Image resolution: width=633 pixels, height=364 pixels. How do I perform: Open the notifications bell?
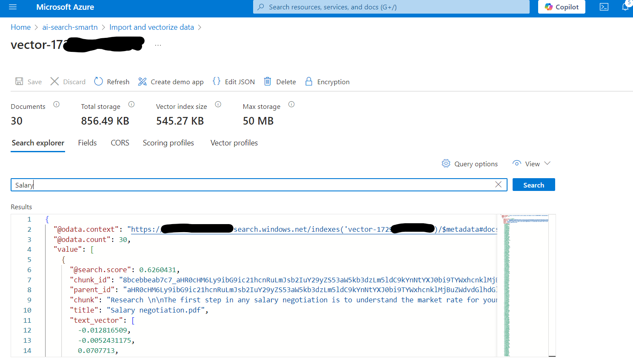pos(625,7)
